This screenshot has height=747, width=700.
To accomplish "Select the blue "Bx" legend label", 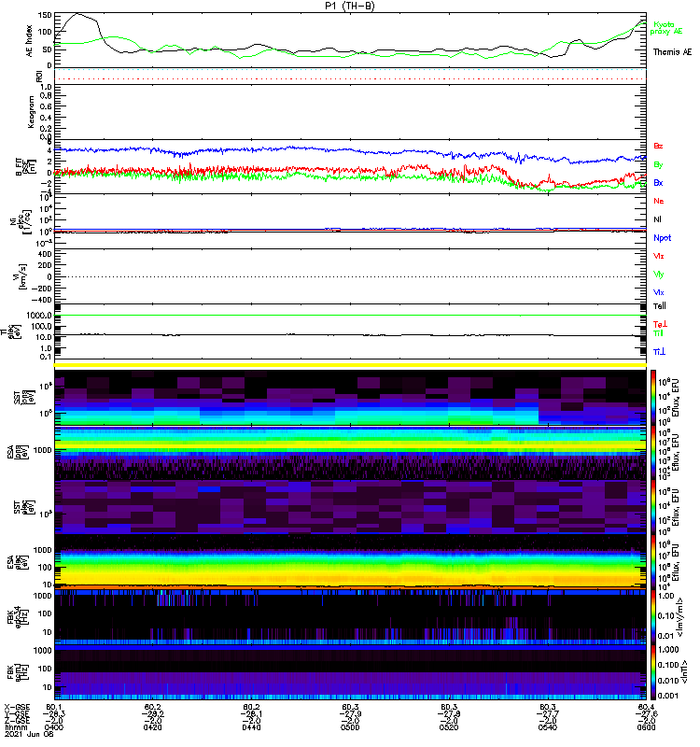I will [658, 183].
